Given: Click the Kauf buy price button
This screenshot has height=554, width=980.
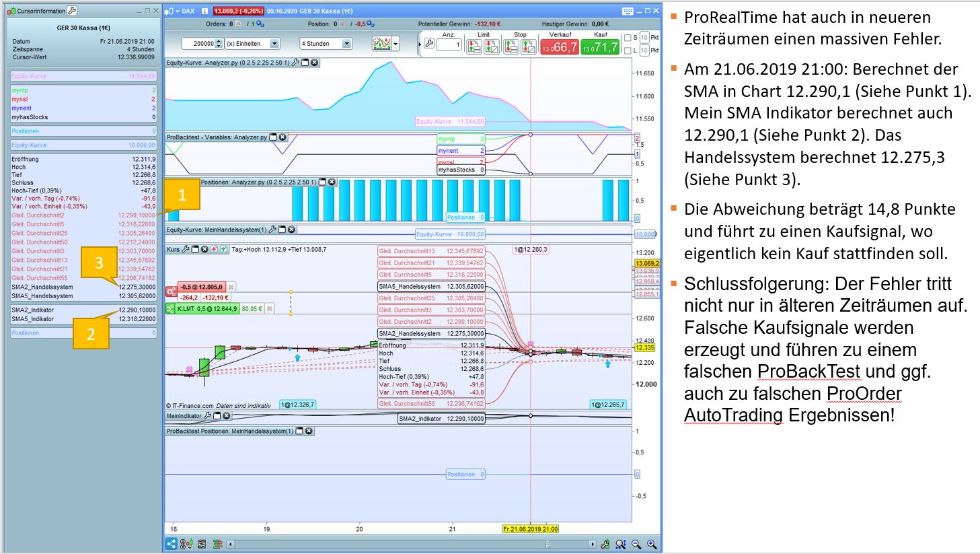Looking at the screenshot, I should 600,47.
